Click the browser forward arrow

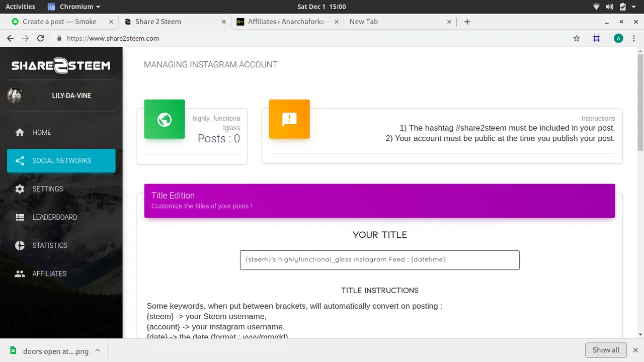25,38
